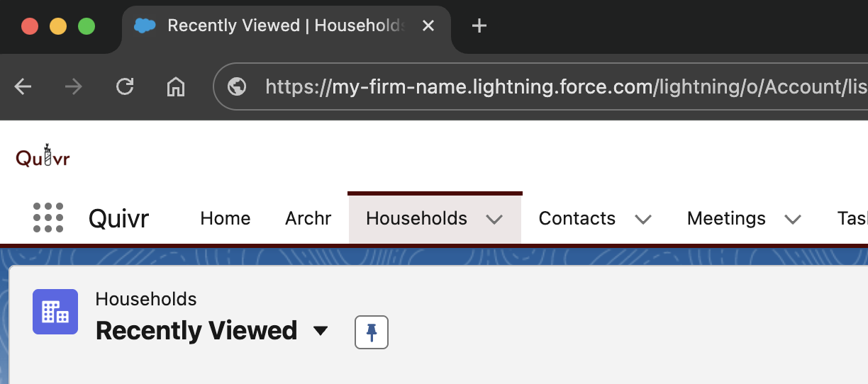Close the Recently Viewed browser tab

click(x=428, y=26)
